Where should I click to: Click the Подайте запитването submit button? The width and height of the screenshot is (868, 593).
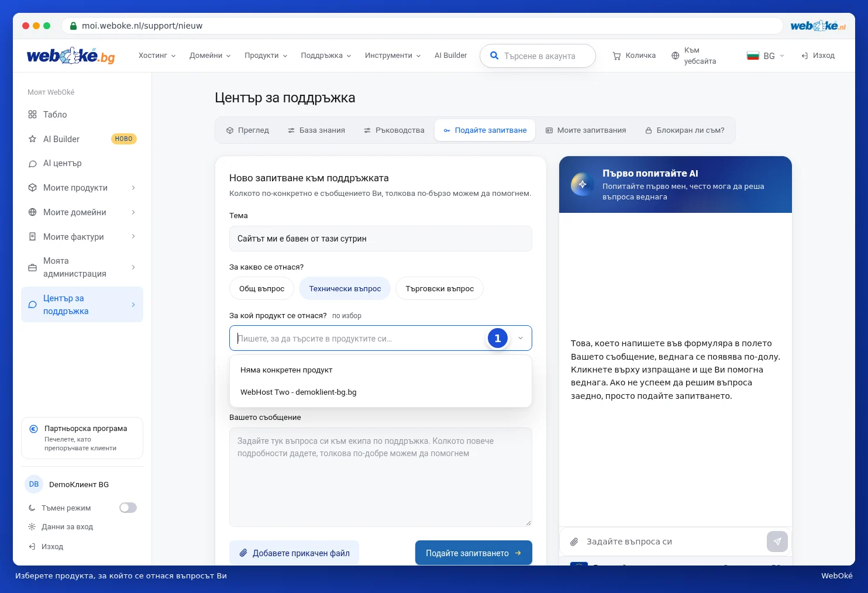(x=474, y=553)
